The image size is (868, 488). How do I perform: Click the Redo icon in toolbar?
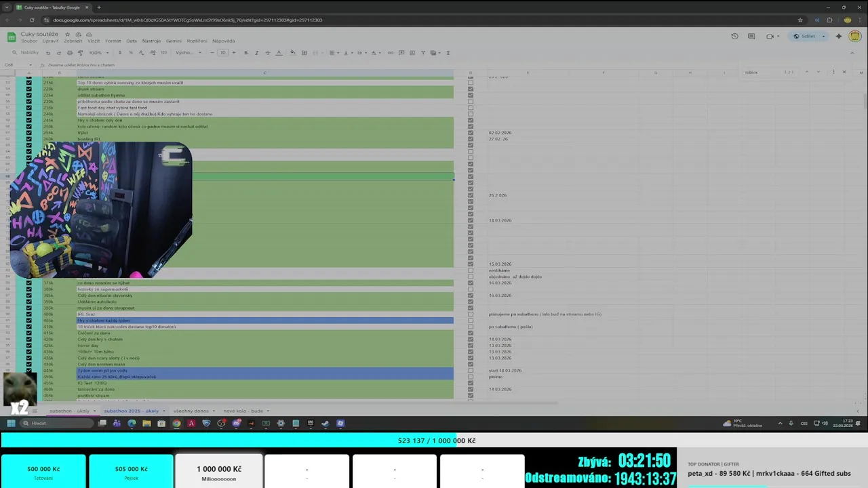point(59,53)
